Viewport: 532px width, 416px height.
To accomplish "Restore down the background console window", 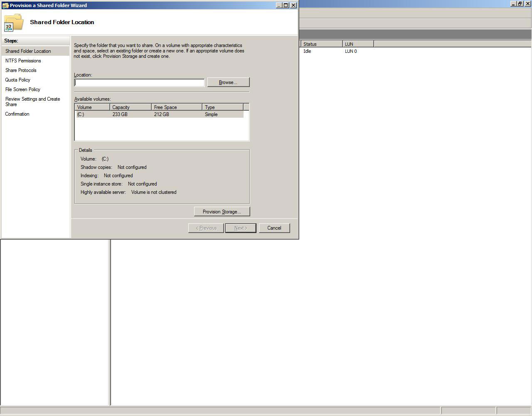I will pos(520,4).
